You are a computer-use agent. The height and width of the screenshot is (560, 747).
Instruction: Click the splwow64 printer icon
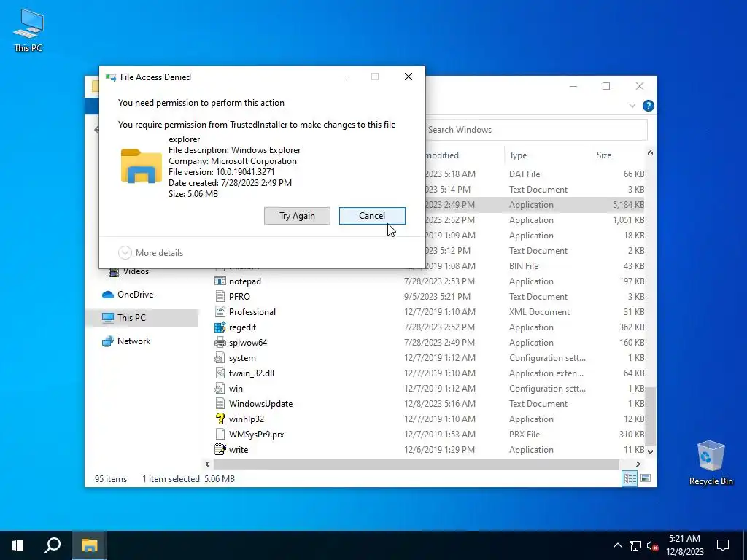click(220, 343)
